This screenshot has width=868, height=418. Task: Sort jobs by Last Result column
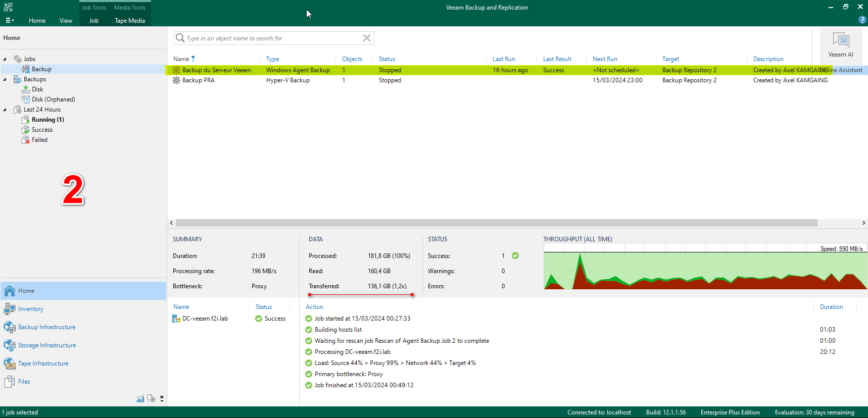tap(557, 59)
